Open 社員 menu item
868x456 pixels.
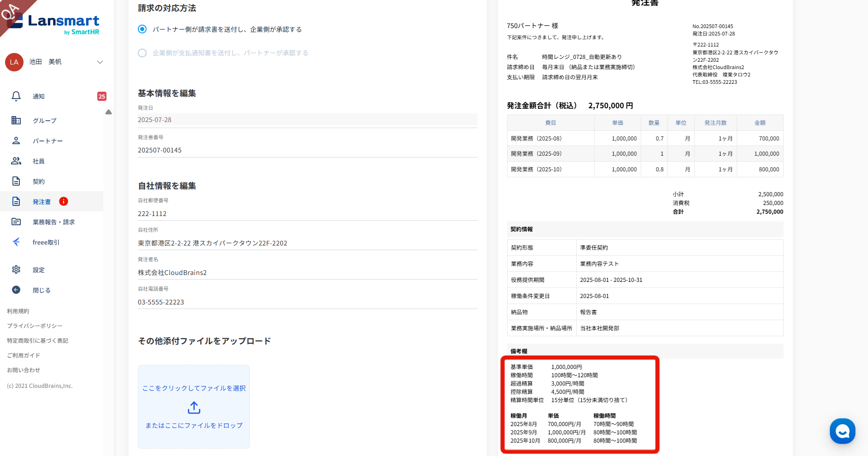[39, 161]
